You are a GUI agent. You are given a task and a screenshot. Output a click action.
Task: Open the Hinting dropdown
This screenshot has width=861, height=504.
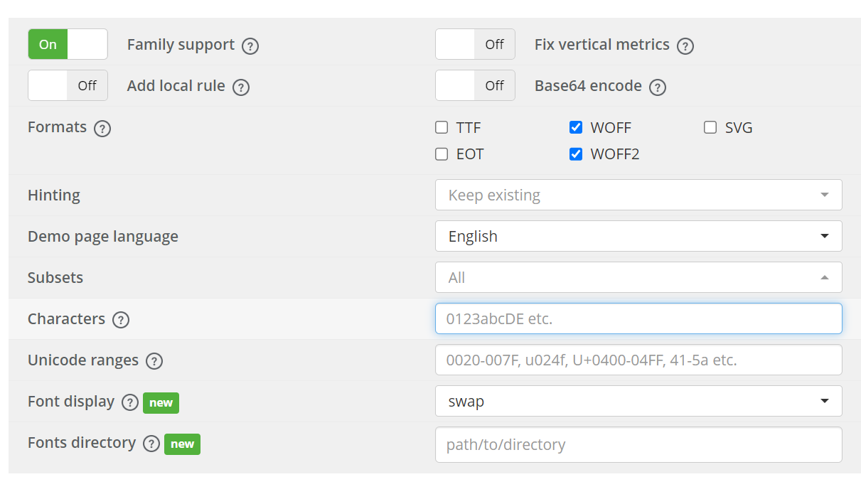tap(638, 195)
